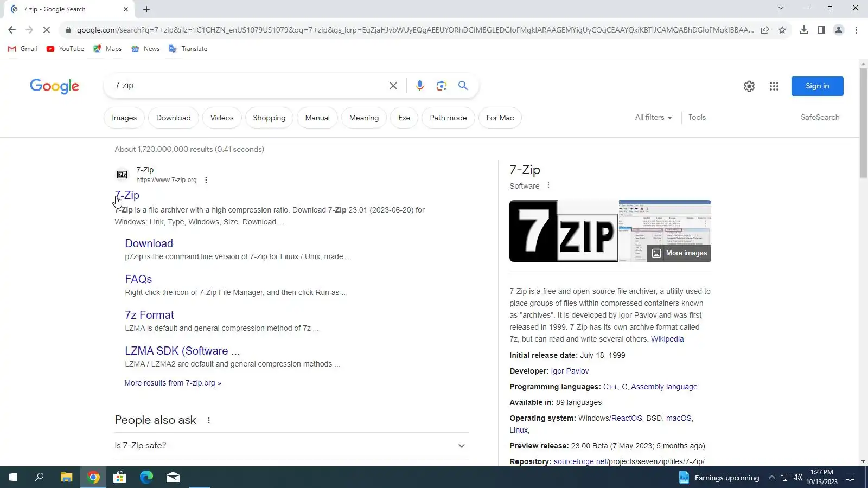Open the LZMA SDK sitelink
Screen dimensions: 868x488
182,351
